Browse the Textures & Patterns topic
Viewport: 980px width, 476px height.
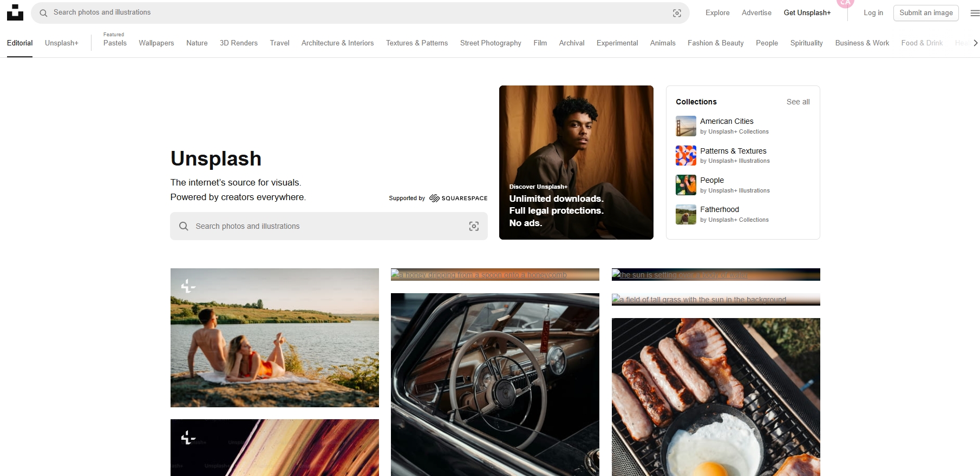[417, 43]
